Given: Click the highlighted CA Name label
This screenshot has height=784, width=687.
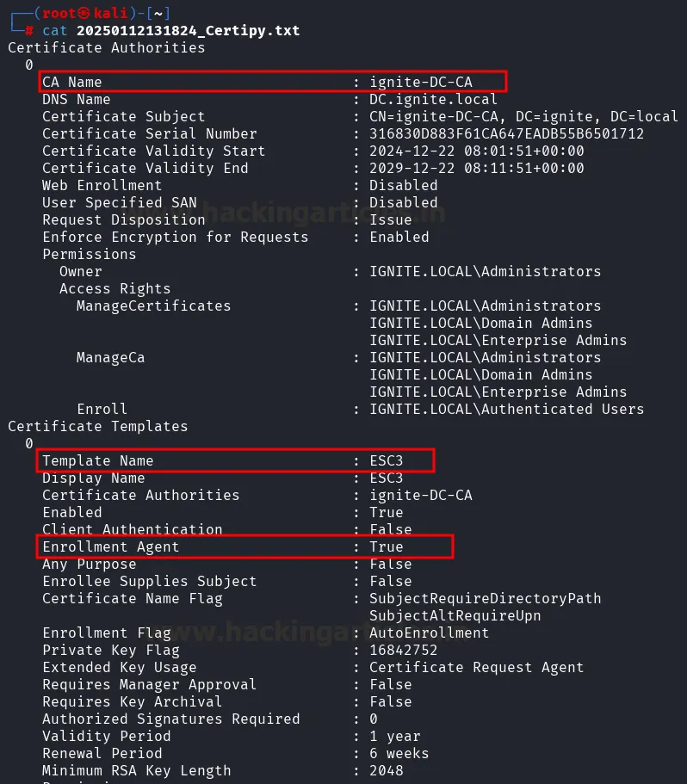Looking at the screenshot, I should coord(72,82).
